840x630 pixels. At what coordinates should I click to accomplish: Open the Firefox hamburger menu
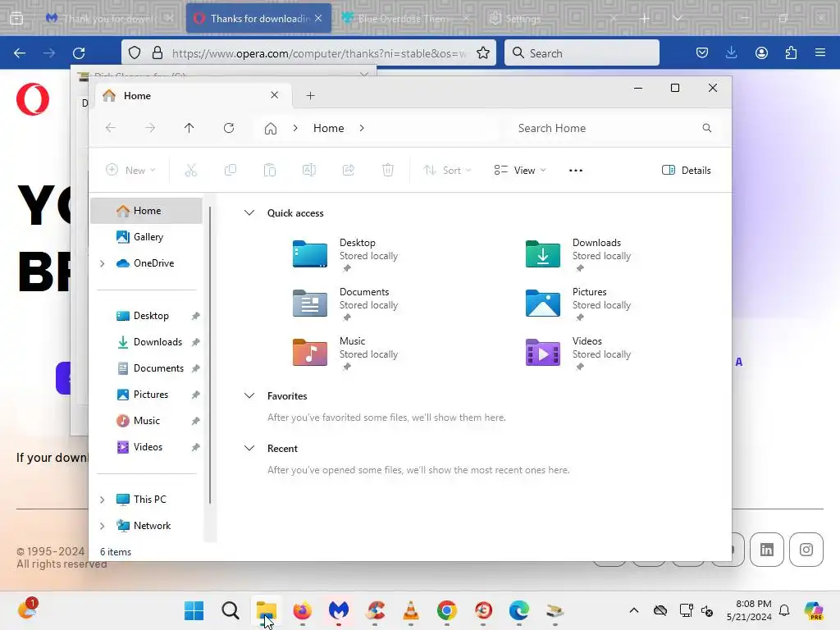click(x=820, y=52)
